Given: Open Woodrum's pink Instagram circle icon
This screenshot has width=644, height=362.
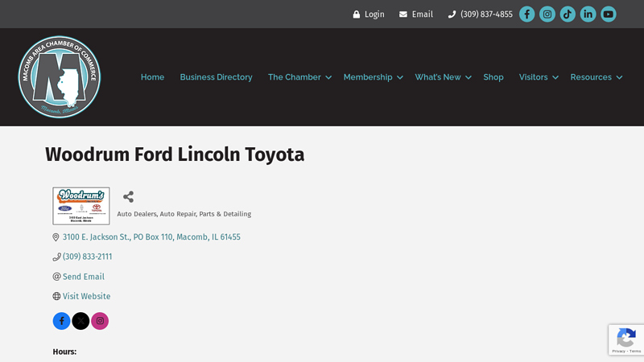Looking at the screenshot, I should tap(100, 321).
